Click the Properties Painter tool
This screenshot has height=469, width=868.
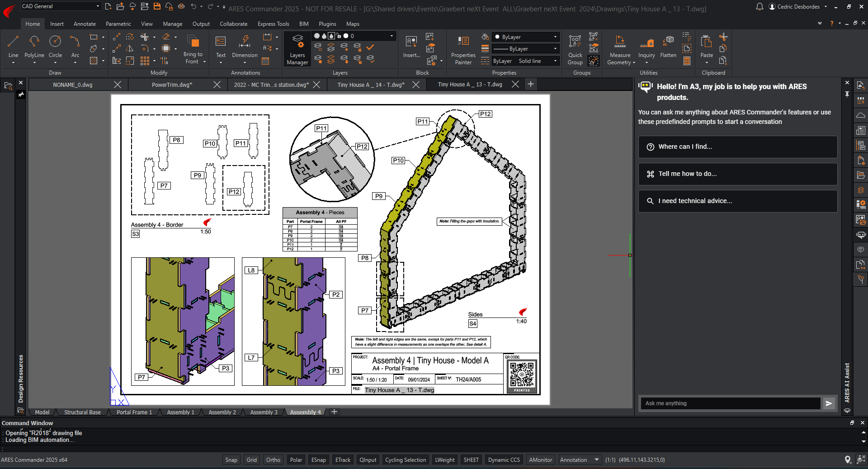point(463,49)
